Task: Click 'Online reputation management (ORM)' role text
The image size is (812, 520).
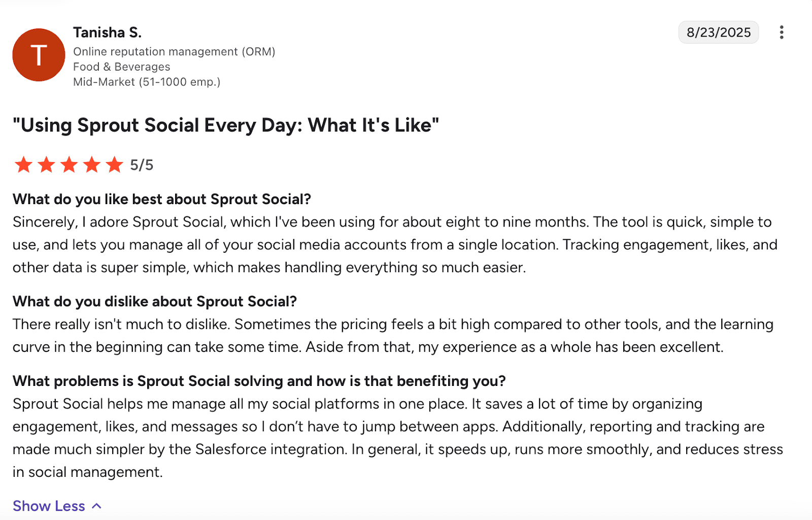Action: point(174,52)
